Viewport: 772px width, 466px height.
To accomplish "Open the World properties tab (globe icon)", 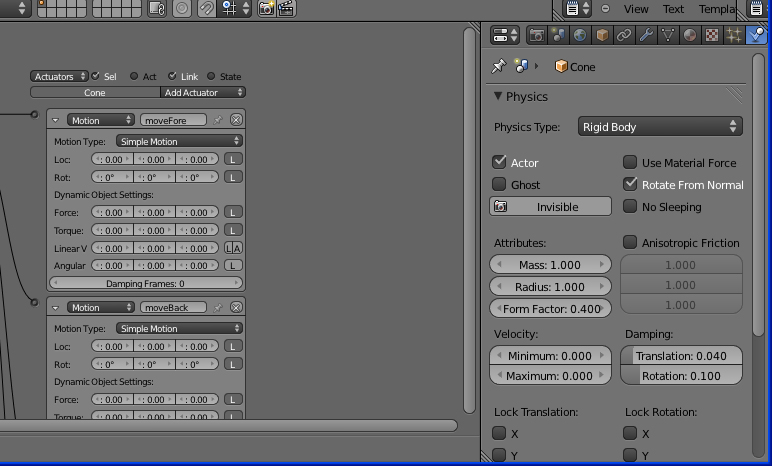I will [580, 35].
